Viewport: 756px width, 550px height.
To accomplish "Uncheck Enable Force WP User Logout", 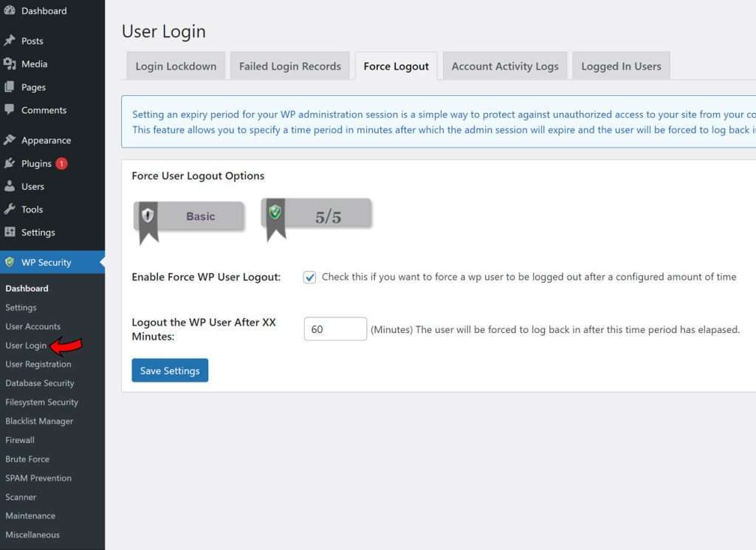I will 309,276.
